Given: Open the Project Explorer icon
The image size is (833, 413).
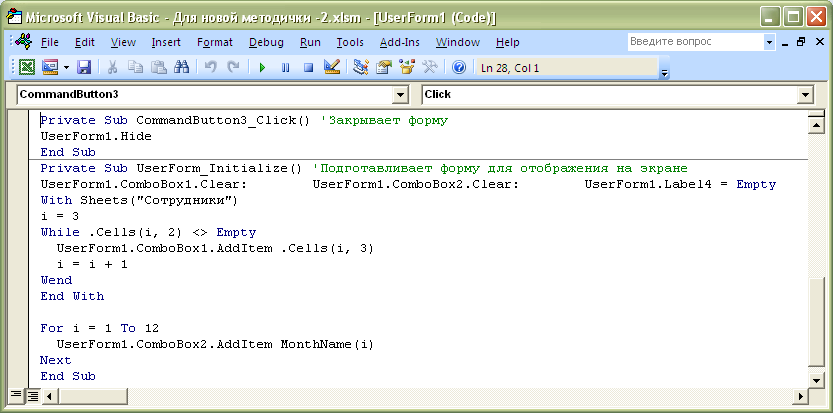Looking at the screenshot, I should 361,68.
